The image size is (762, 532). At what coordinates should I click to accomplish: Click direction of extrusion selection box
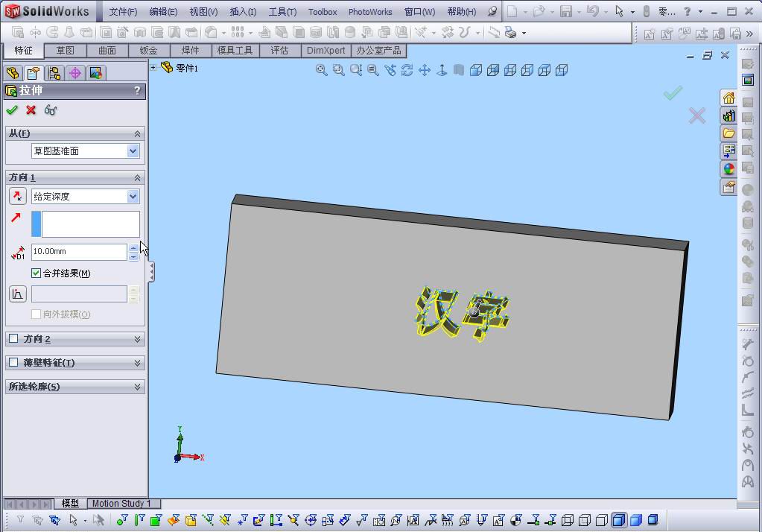tap(86, 224)
